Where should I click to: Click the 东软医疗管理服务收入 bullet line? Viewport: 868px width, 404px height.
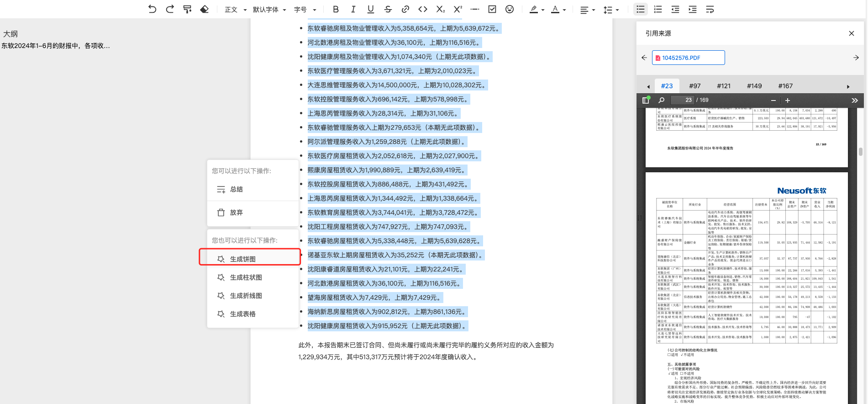point(393,71)
